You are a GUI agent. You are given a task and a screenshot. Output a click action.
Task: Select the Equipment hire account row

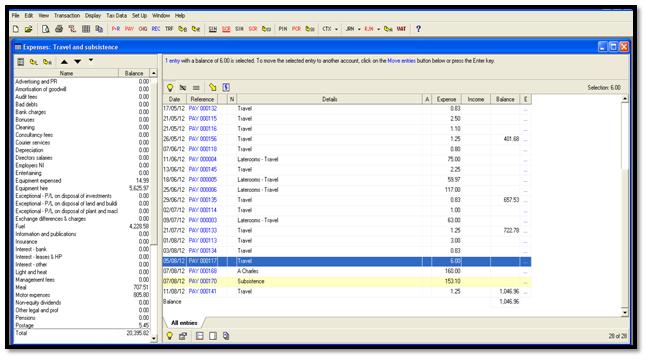coord(82,188)
